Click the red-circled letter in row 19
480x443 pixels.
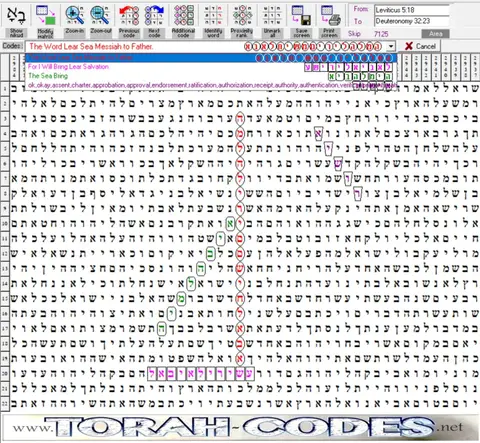click(x=240, y=358)
